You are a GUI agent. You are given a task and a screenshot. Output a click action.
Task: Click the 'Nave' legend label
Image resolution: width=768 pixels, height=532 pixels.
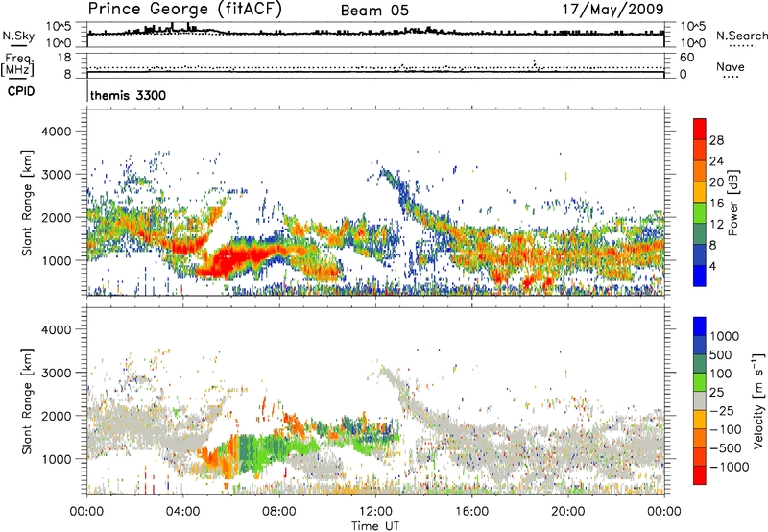pyautogui.click(x=731, y=67)
